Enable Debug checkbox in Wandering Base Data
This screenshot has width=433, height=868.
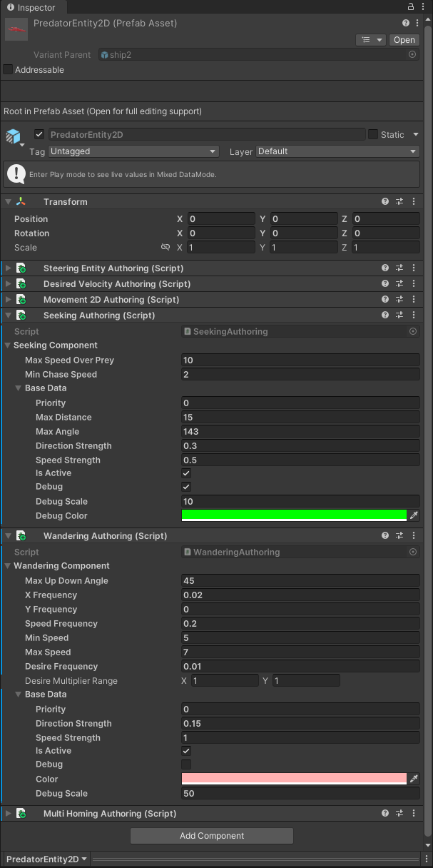(186, 764)
